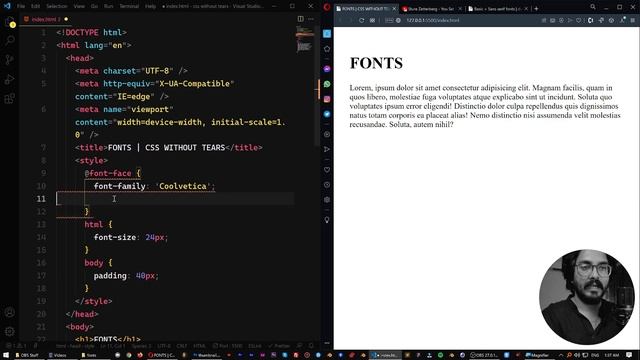Open the Run and Debug view
Image resolution: width=640 pixels, height=360 pixels.
point(10,79)
